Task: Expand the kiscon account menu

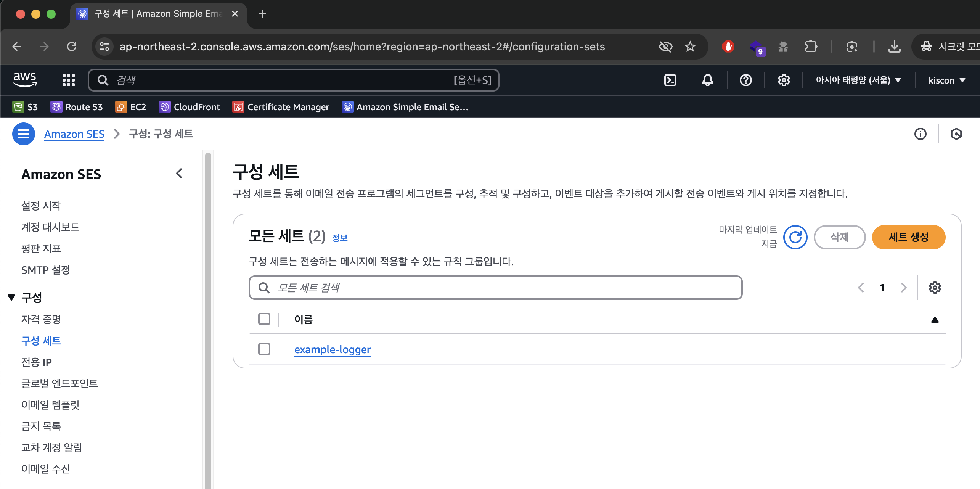Action: click(x=947, y=80)
